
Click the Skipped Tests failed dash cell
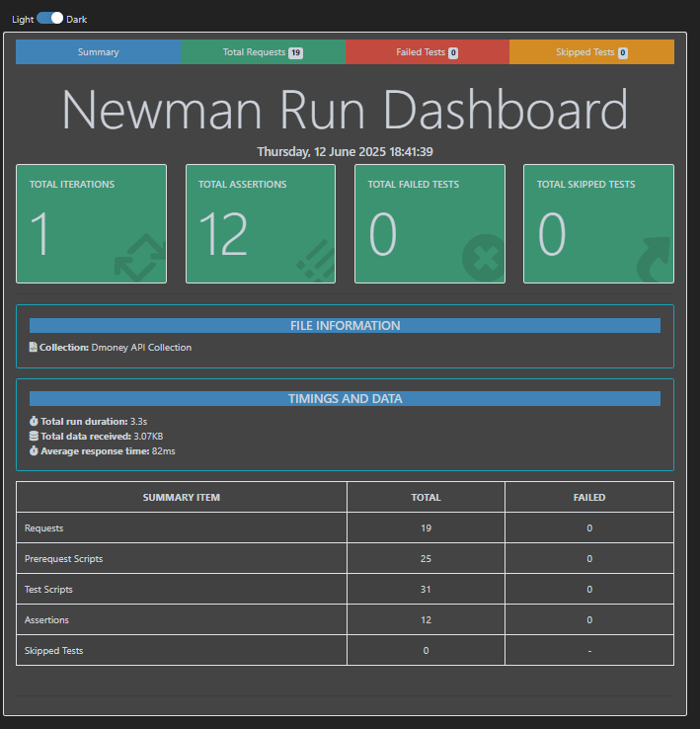[x=589, y=650]
